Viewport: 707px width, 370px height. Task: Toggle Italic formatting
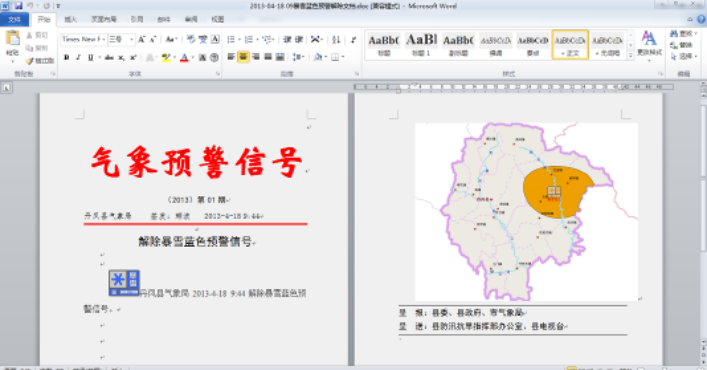78,57
